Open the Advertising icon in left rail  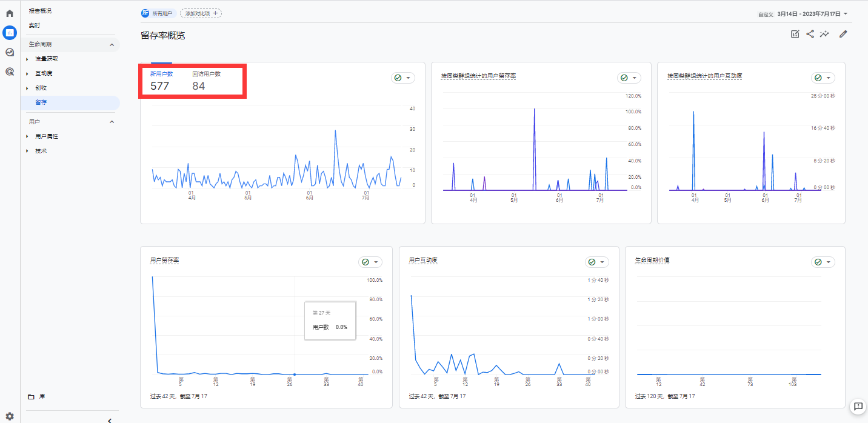pos(10,72)
